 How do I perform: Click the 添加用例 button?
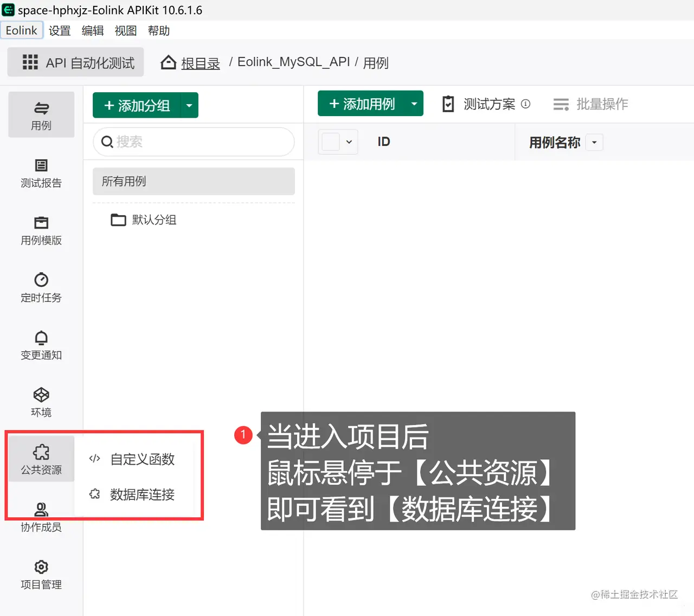[x=362, y=104]
